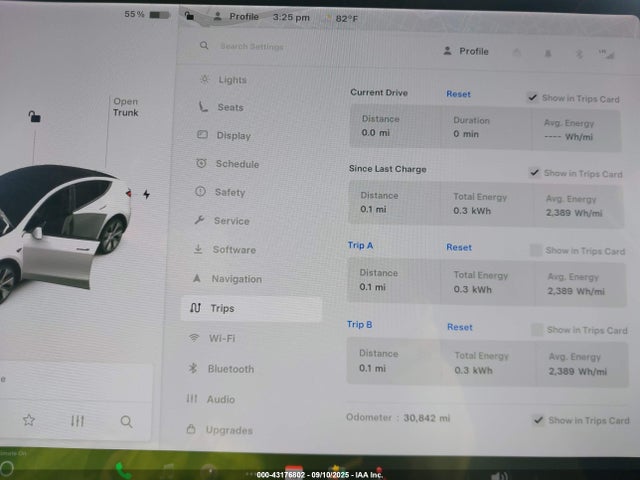Tap the media search magnifier icon

127,422
